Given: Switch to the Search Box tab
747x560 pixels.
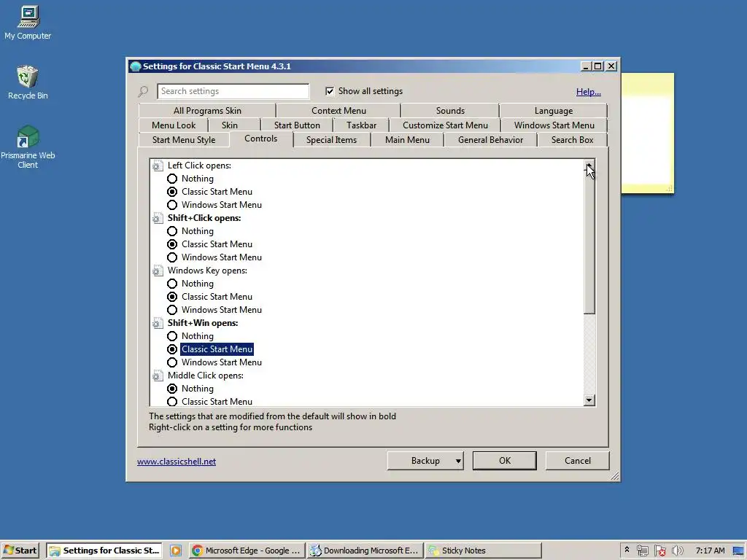Looking at the screenshot, I should [572, 140].
